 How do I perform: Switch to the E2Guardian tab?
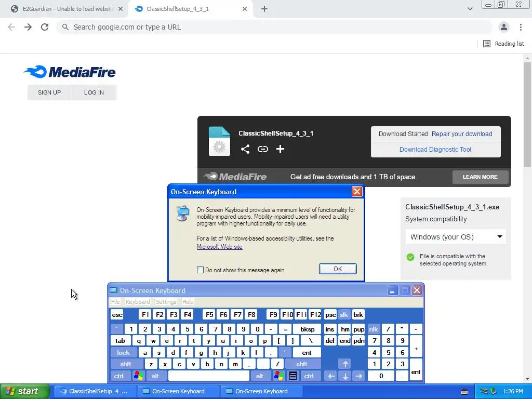63,9
